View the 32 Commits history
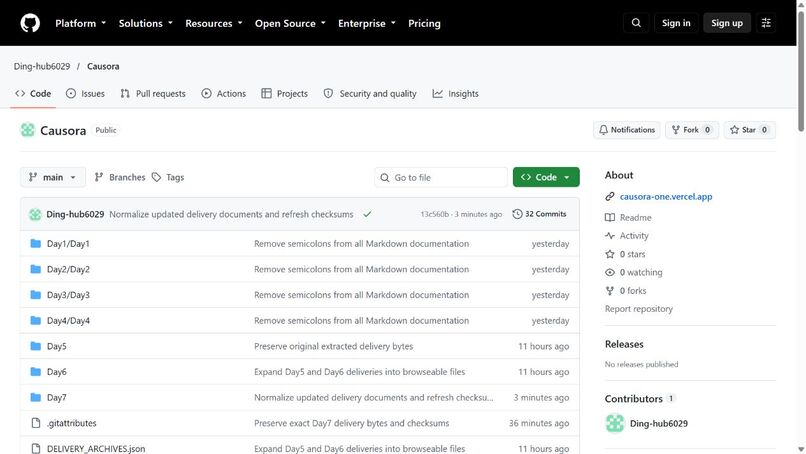The image size is (806, 454). coord(539,214)
